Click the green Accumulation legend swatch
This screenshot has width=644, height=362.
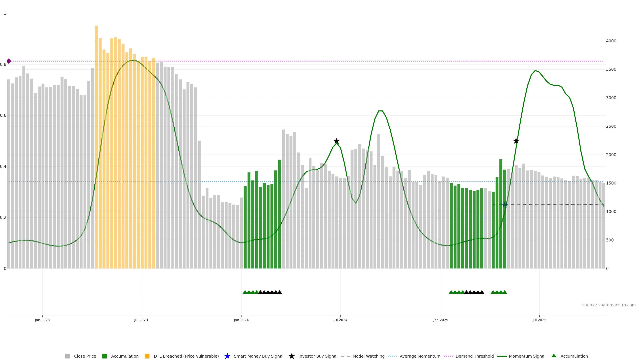pyautogui.click(x=104, y=356)
